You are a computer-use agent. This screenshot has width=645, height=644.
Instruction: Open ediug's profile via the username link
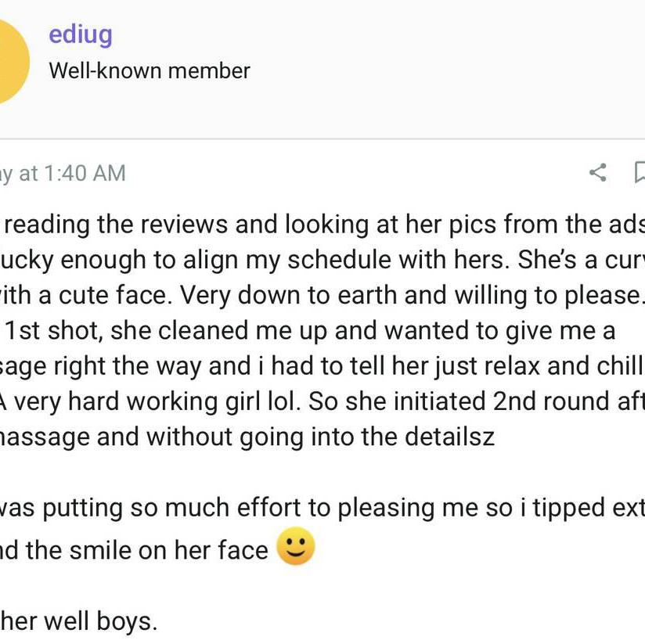click(x=80, y=34)
